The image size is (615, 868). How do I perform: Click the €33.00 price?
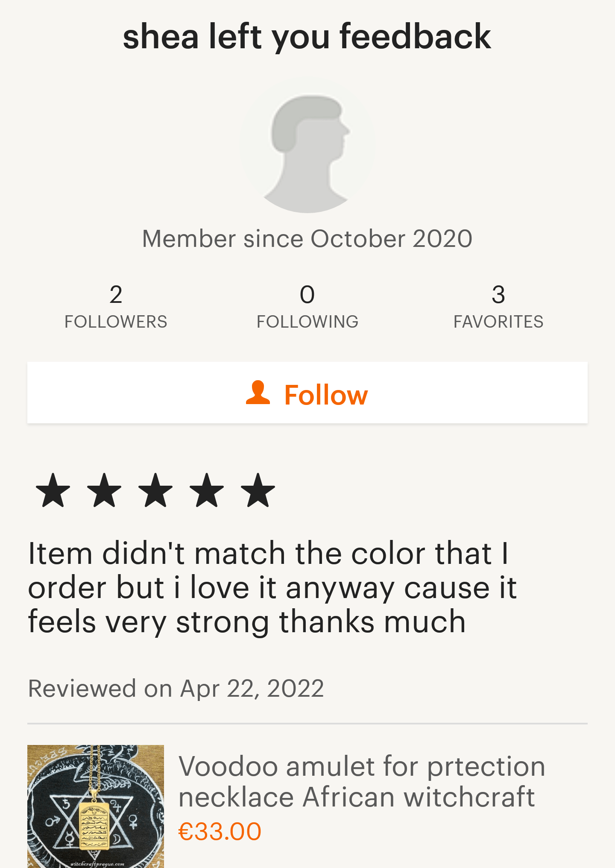click(220, 831)
